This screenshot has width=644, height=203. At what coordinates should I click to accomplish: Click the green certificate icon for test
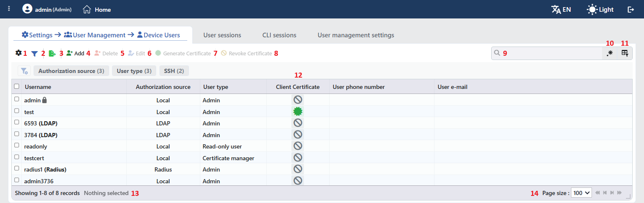298,112
